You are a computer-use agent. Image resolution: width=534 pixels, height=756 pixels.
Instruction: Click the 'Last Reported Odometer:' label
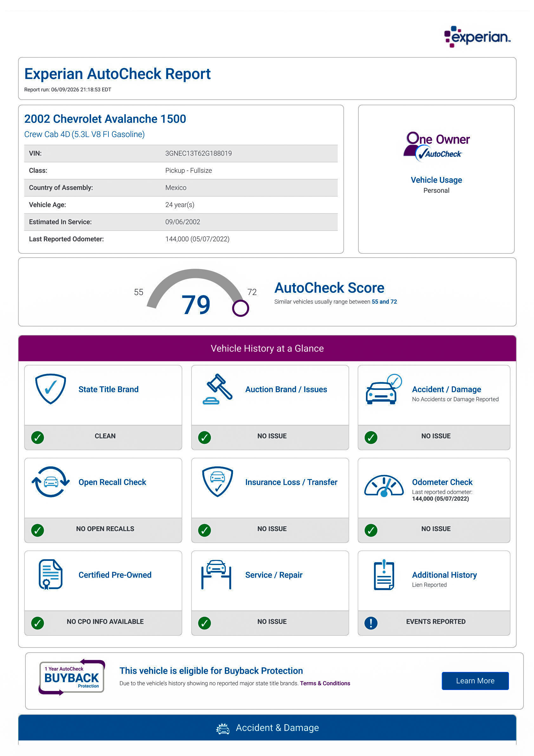tap(67, 239)
